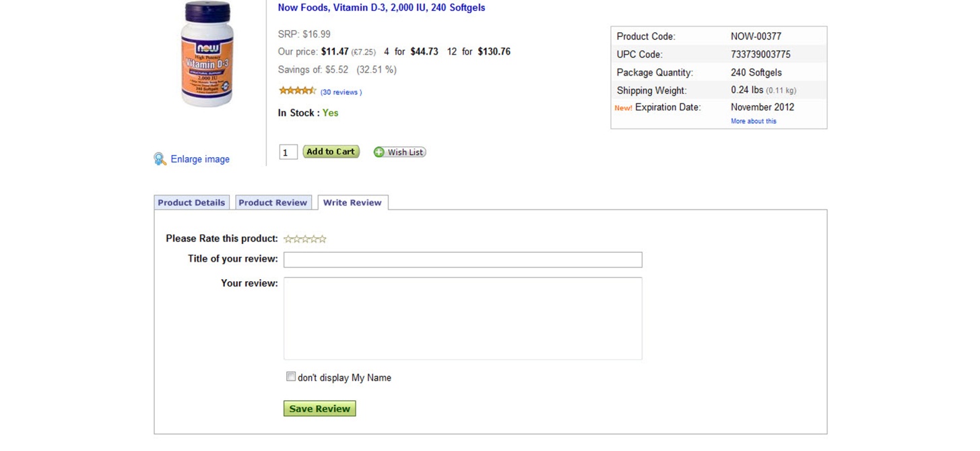Submit with the Save Review button
980x451 pixels.
319,409
